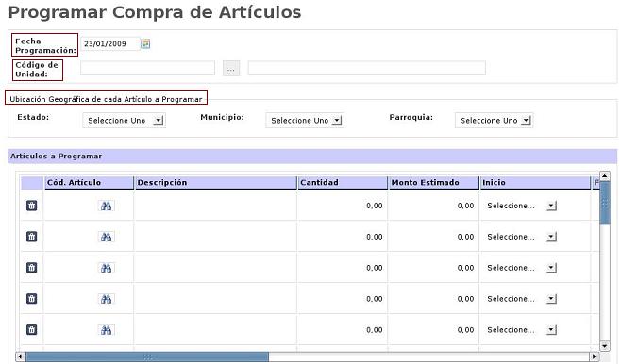Image resolution: width=621 pixels, height=364 pixels.
Task: Open the Parroquia dropdown list
Action: coord(494,121)
